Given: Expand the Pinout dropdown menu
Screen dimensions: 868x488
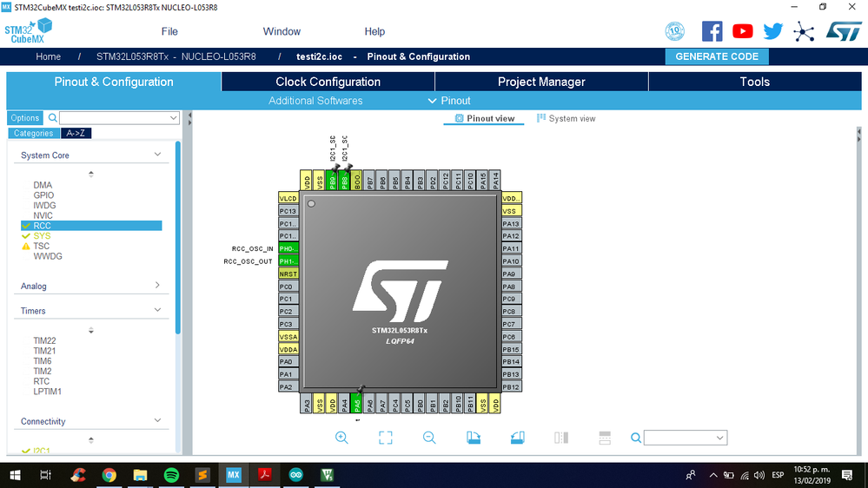Looking at the screenshot, I should click(449, 101).
